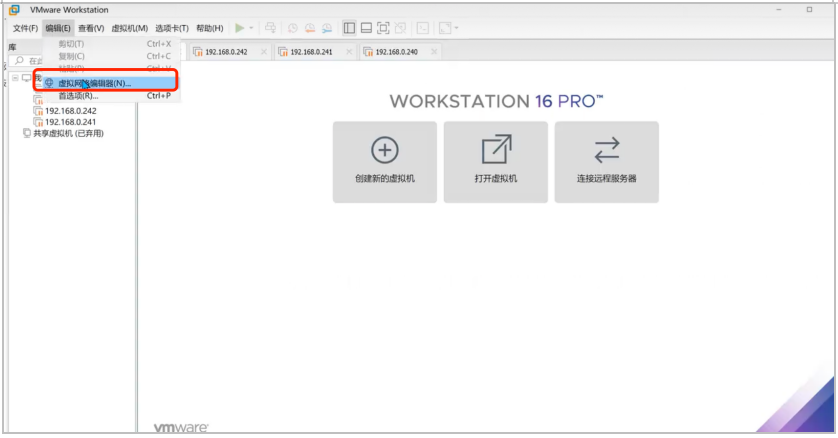Click the console view toolbar icon

[423, 28]
